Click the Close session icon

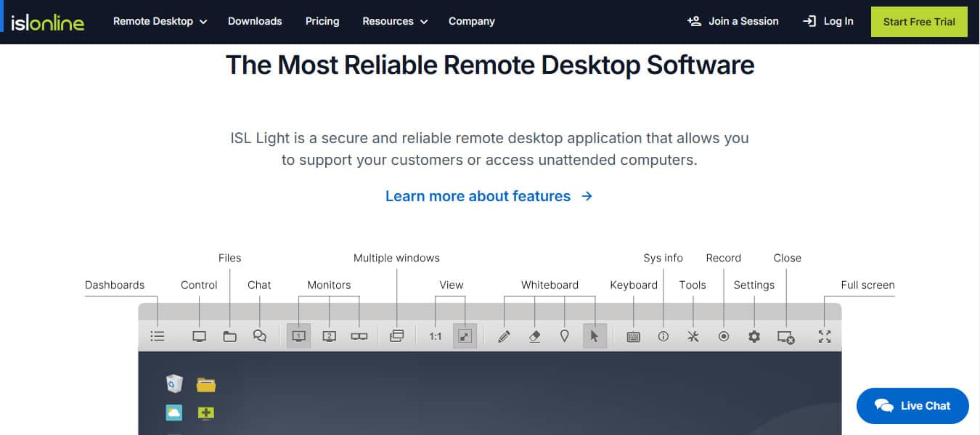tap(785, 337)
